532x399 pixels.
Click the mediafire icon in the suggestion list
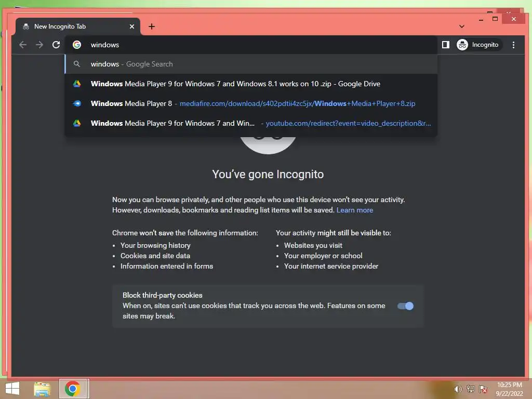(x=77, y=103)
